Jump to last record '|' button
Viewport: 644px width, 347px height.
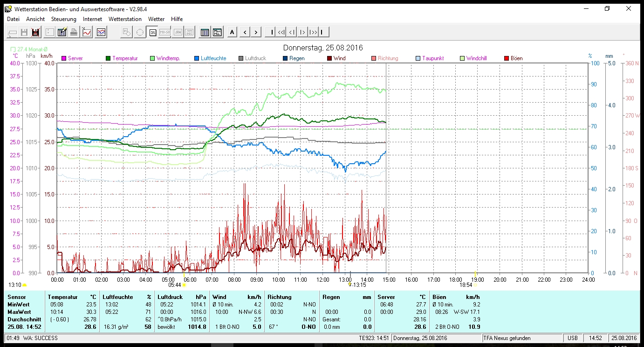click(x=323, y=32)
